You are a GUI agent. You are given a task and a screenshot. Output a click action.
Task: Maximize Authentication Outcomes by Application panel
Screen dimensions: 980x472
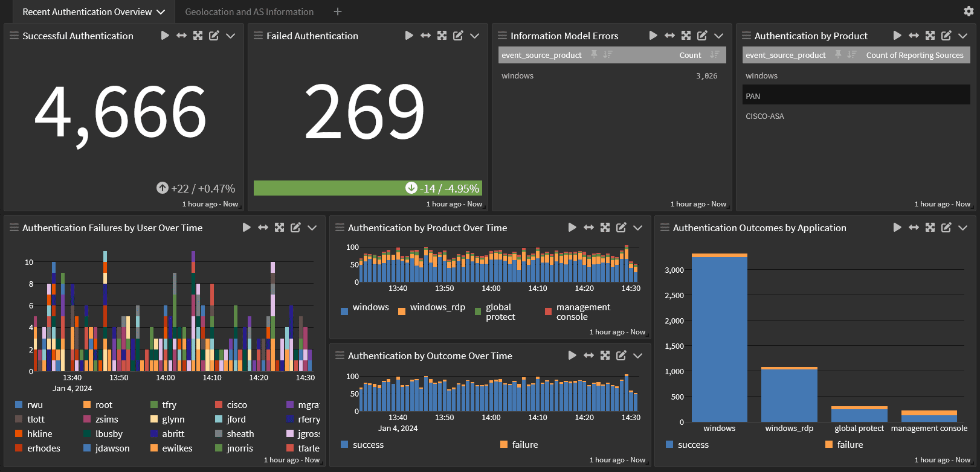click(x=930, y=228)
